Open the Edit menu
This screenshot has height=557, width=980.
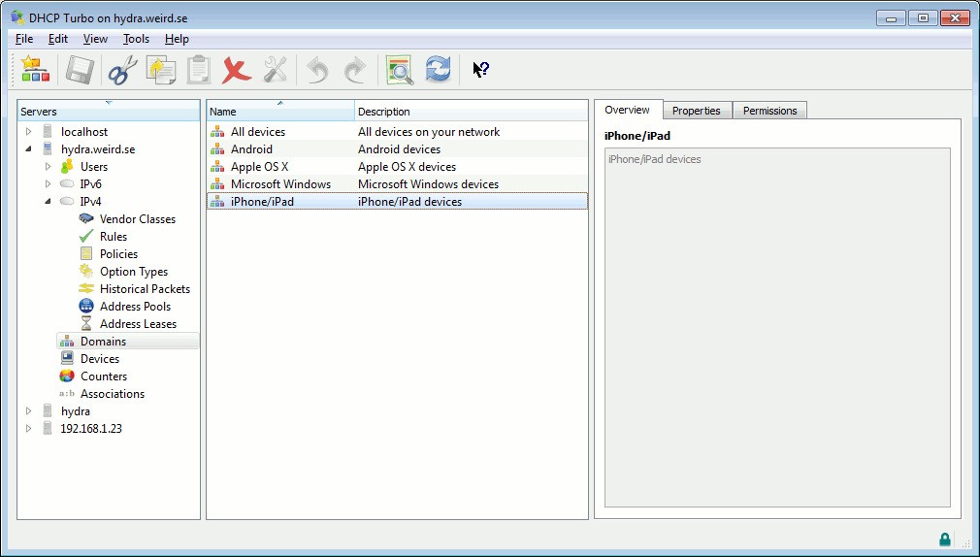pyautogui.click(x=58, y=39)
